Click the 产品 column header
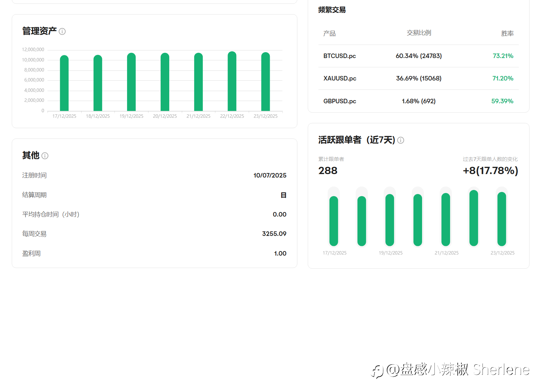Screen dimensions: 535x392 click(329, 34)
